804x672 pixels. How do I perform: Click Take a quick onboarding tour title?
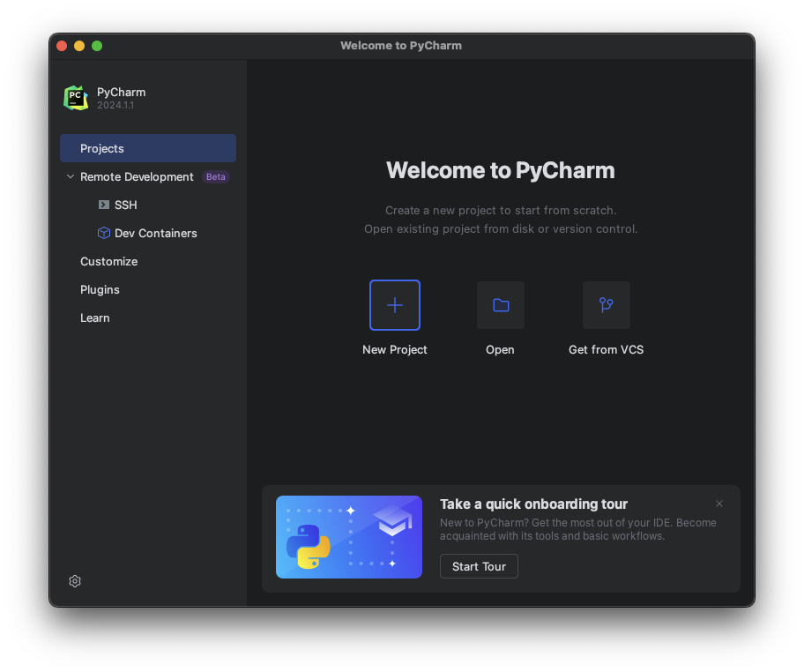533,504
